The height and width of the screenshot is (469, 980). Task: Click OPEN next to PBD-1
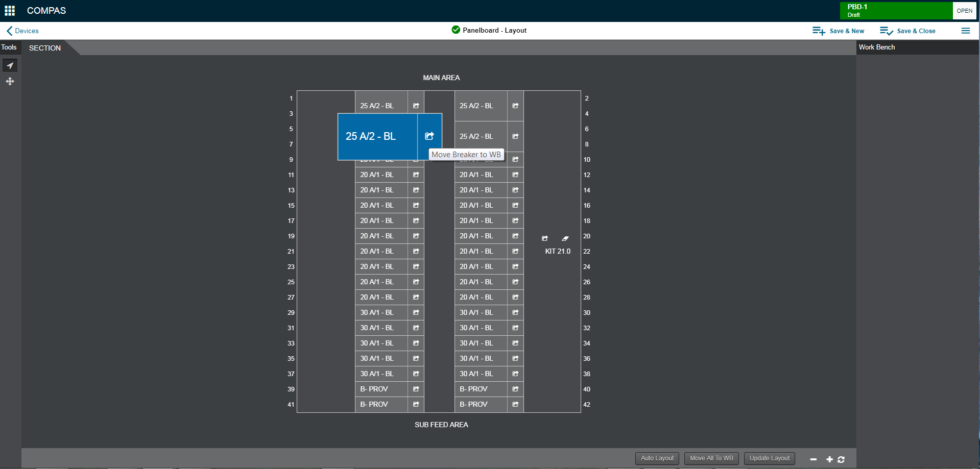pyautogui.click(x=965, y=10)
